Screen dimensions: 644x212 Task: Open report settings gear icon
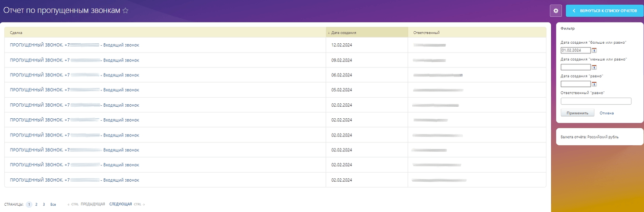[556, 11]
